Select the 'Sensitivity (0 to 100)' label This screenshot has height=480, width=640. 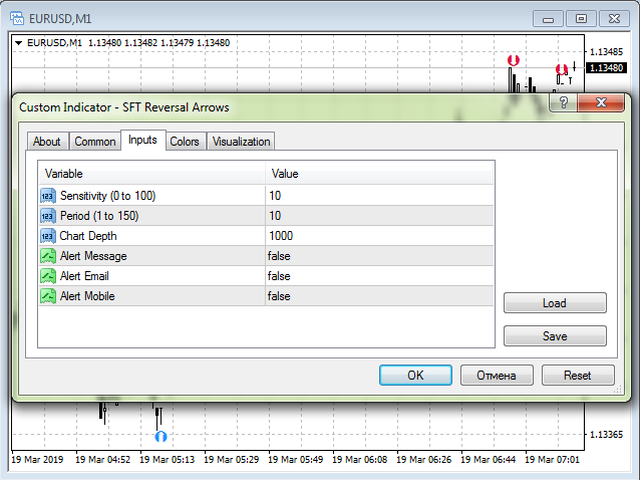(x=108, y=196)
